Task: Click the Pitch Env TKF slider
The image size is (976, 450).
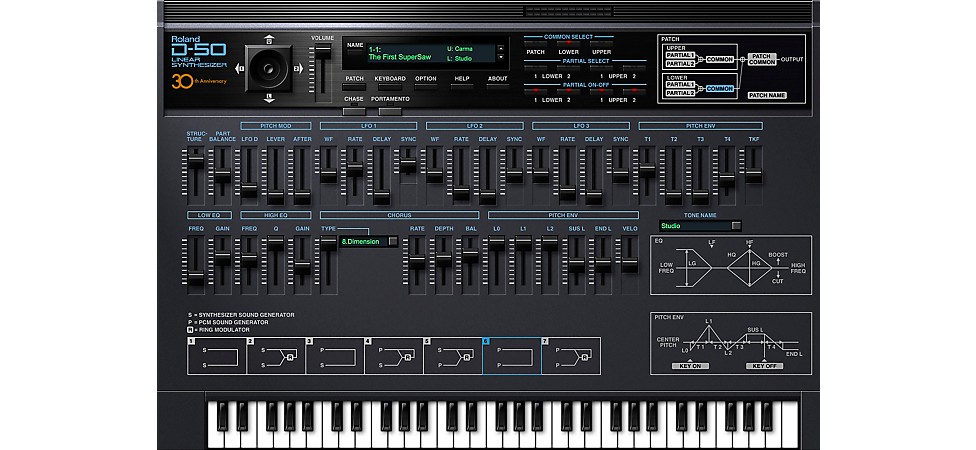Action: 753,176
